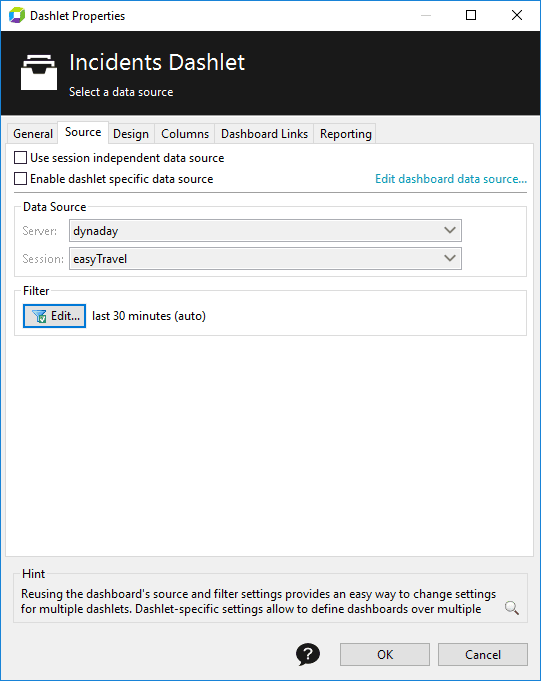Minimize the Dashlet Properties window
The height and width of the screenshot is (681, 541).
click(x=426, y=15)
